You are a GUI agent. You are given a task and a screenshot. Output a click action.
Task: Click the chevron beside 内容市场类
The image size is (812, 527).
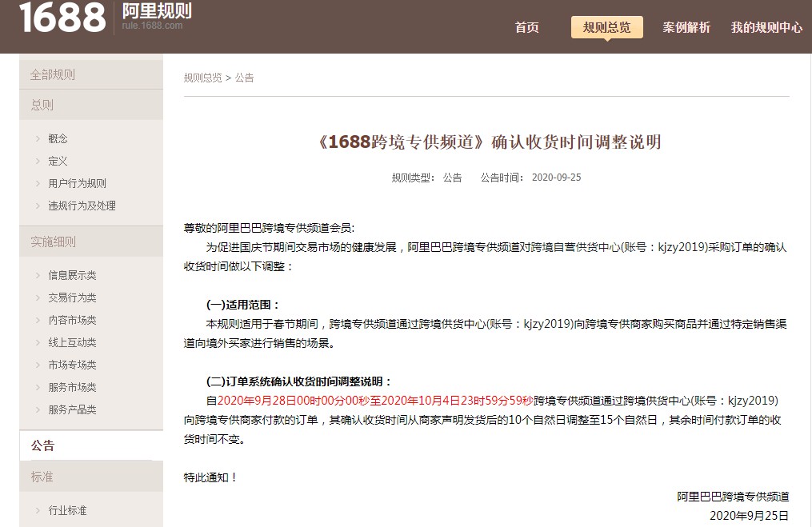(x=38, y=320)
